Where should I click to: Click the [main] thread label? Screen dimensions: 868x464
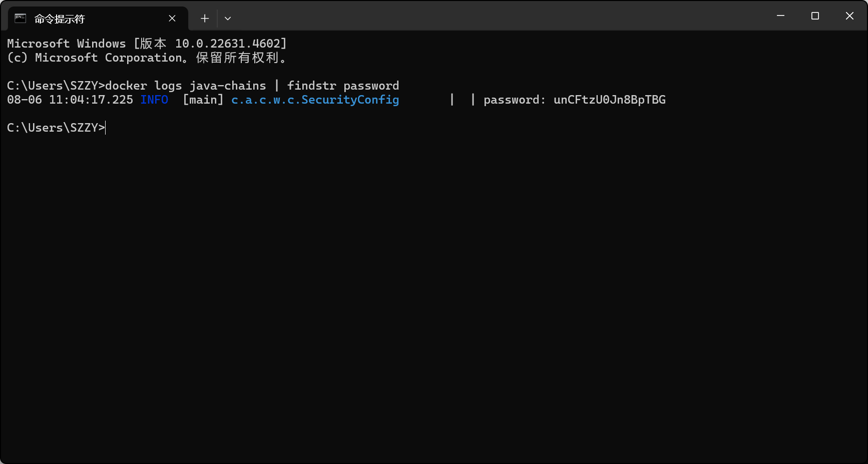point(203,100)
